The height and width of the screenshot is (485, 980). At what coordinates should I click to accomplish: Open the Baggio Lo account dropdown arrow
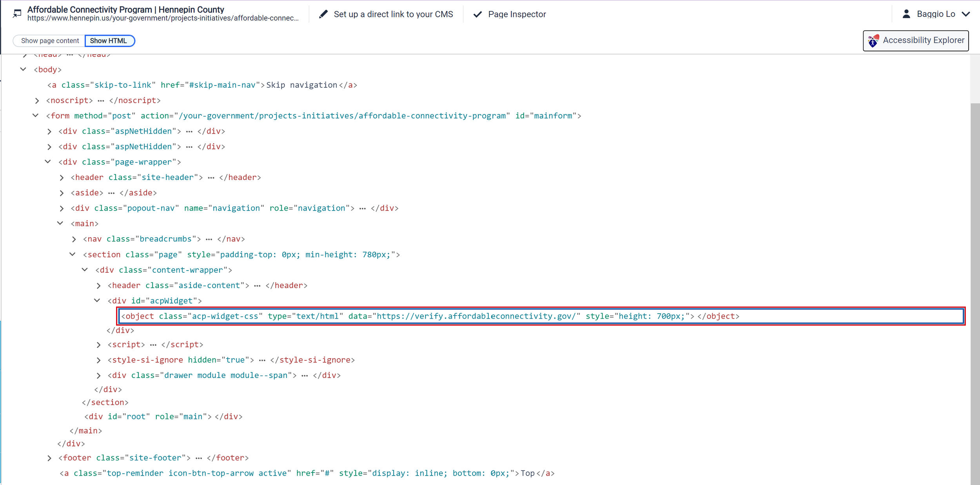(966, 14)
